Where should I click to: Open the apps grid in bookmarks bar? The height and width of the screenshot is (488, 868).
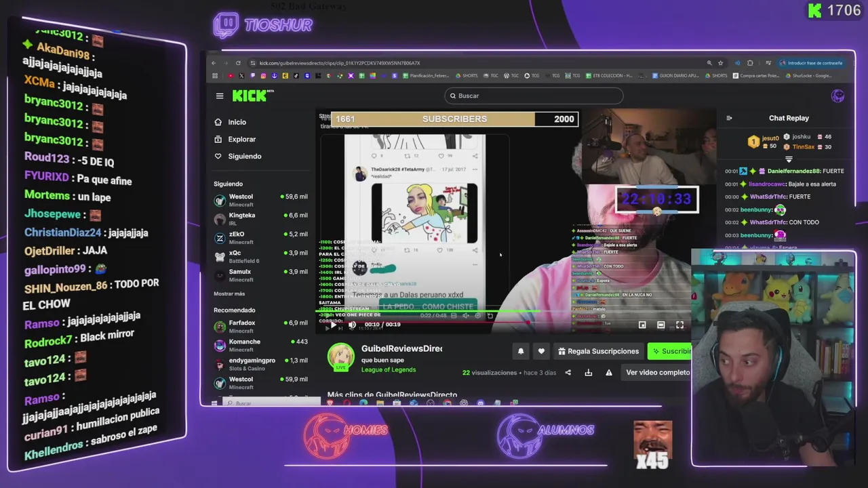(215, 76)
